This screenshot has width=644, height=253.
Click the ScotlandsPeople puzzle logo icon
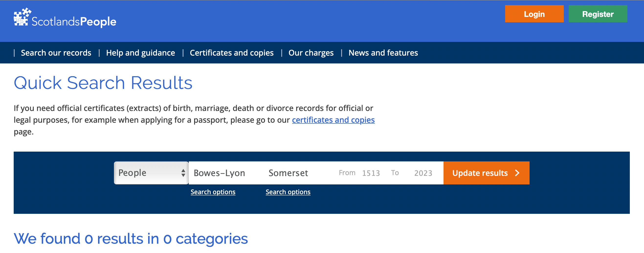22,17
